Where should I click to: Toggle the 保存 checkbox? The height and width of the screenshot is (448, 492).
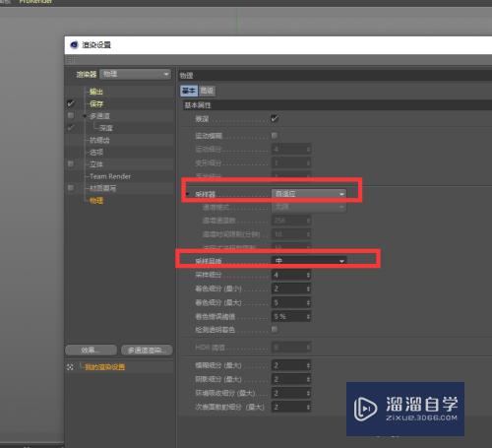(71, 103)
